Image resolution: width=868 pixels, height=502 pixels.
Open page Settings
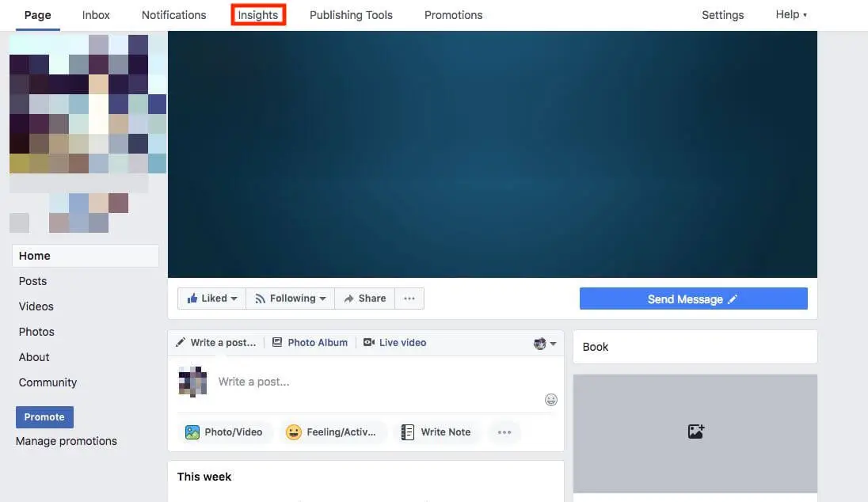[x=722, y=15]
